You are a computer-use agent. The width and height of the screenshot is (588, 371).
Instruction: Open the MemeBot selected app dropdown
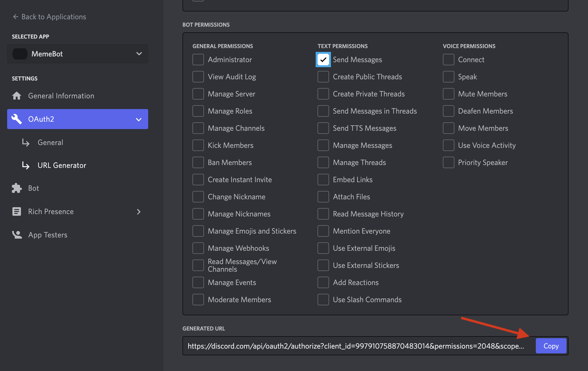click(139, 54)
